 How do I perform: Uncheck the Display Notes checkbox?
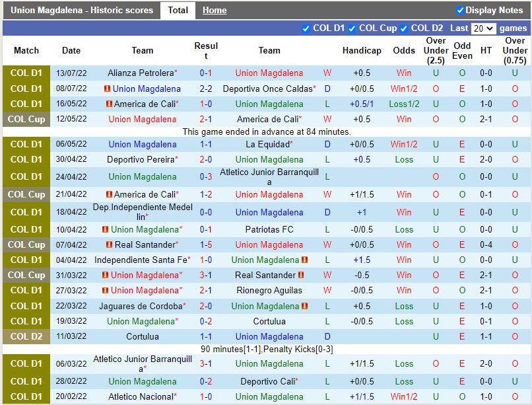point(460,10)
